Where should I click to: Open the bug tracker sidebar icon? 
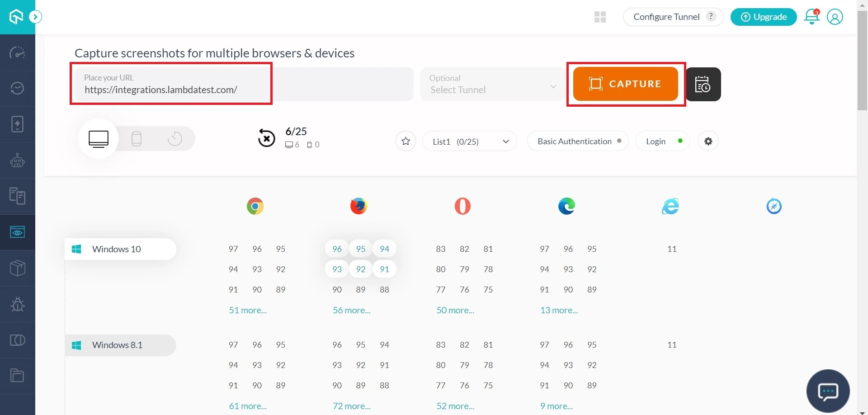click(x=17, y=304)
